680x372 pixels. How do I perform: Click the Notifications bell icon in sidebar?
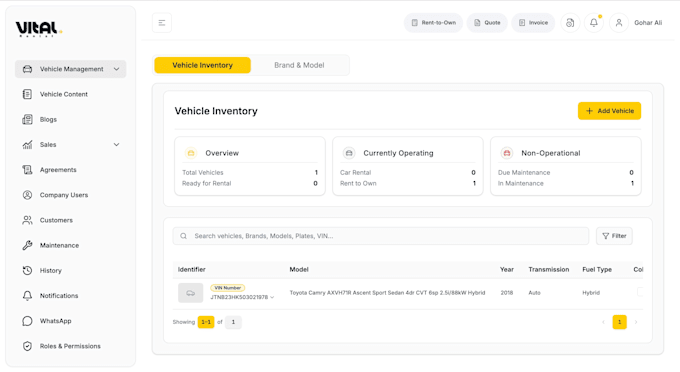[x=27, y=295]
